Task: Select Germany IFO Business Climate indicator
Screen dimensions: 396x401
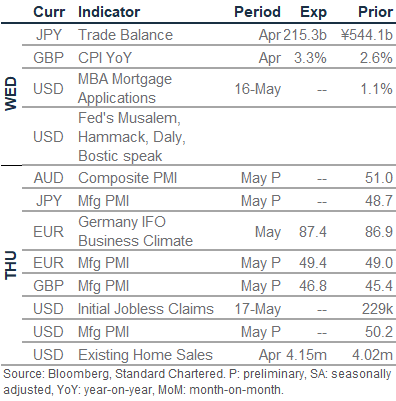Action: click(x=135, y=231)
